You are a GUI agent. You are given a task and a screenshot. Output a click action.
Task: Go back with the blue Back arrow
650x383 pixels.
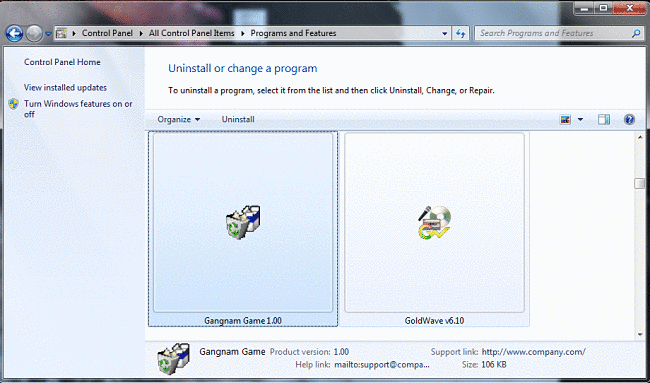[x=15, y=34]
